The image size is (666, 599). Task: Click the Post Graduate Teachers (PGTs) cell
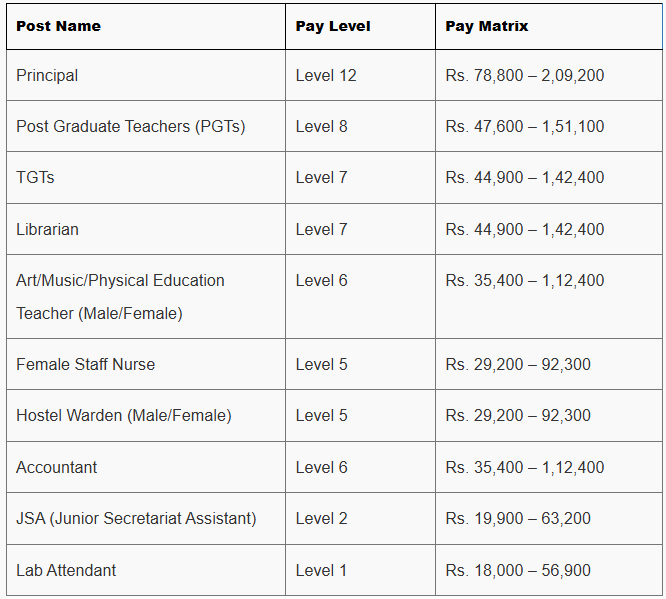130,126
